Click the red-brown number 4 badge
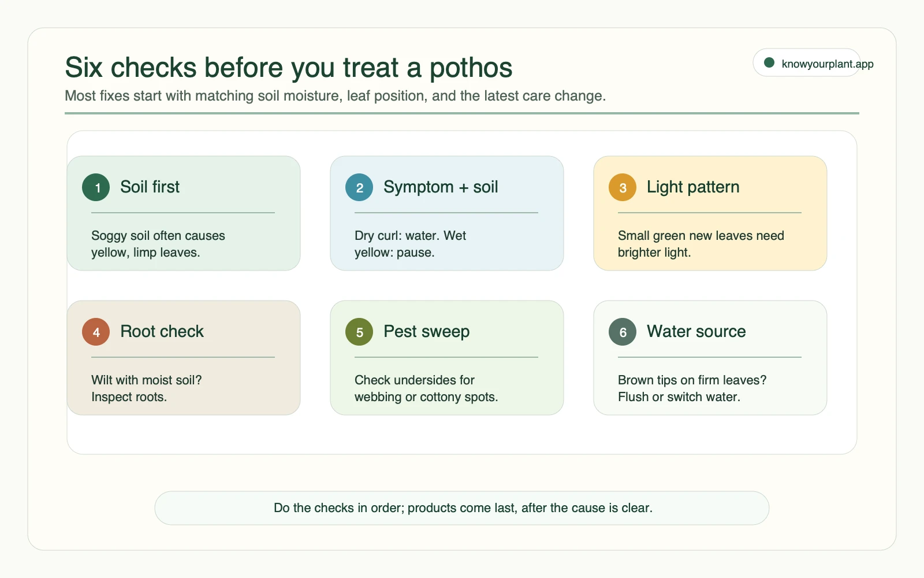924x578 pixels. pos(96,332)
